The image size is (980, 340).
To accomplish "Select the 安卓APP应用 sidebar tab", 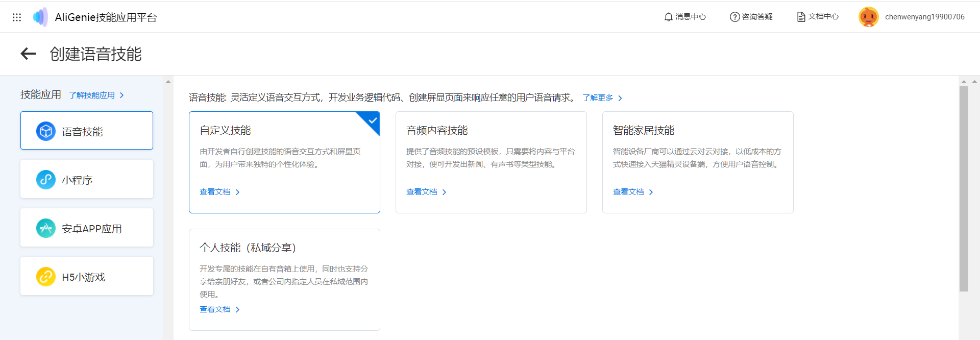I will coord(87,228).
